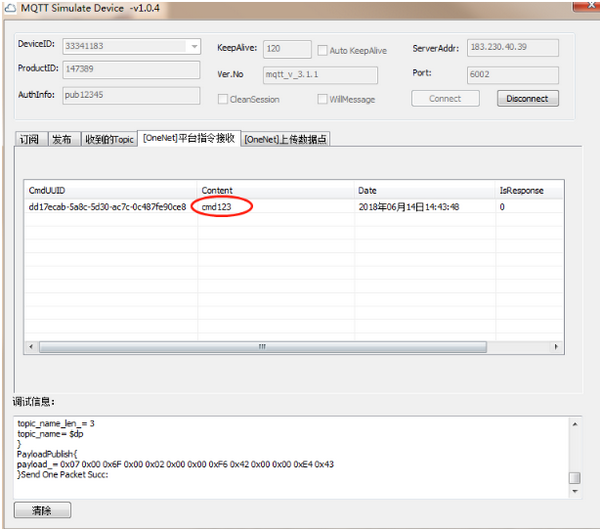This screenshot has height=529, width=600.
Task: Click the Disconnect button
Action: [527, 99]
